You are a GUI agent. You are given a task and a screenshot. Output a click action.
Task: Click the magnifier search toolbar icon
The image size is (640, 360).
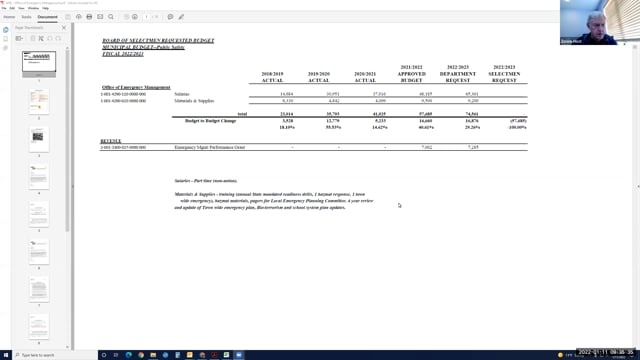pyautogui.click(x=111, y=17)
